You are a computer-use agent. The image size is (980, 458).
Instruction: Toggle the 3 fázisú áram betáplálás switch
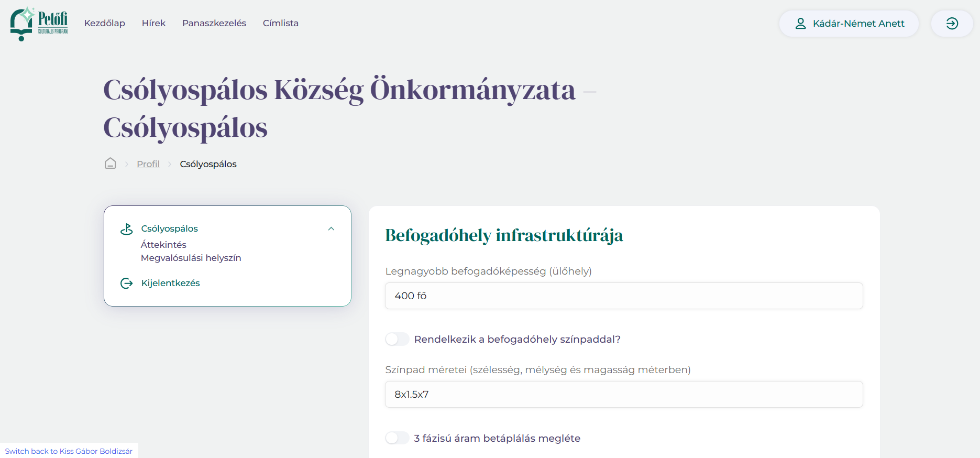point(398,438)
